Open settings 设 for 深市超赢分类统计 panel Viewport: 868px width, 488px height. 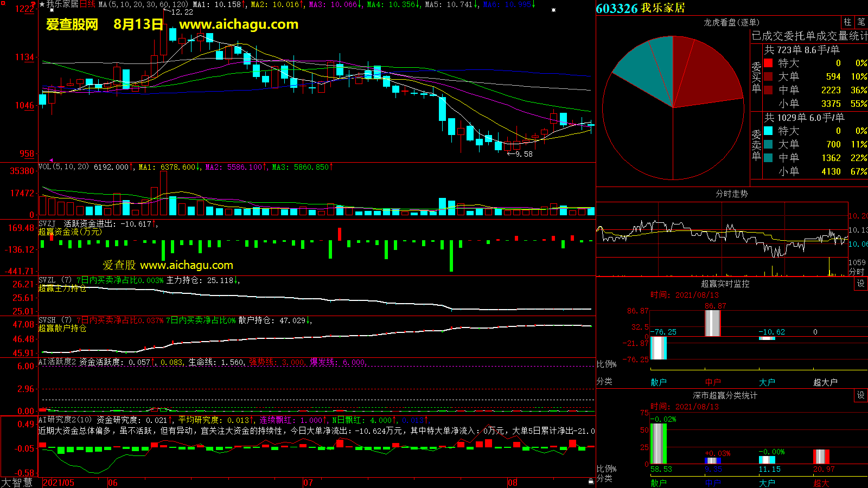click(860, 395)
